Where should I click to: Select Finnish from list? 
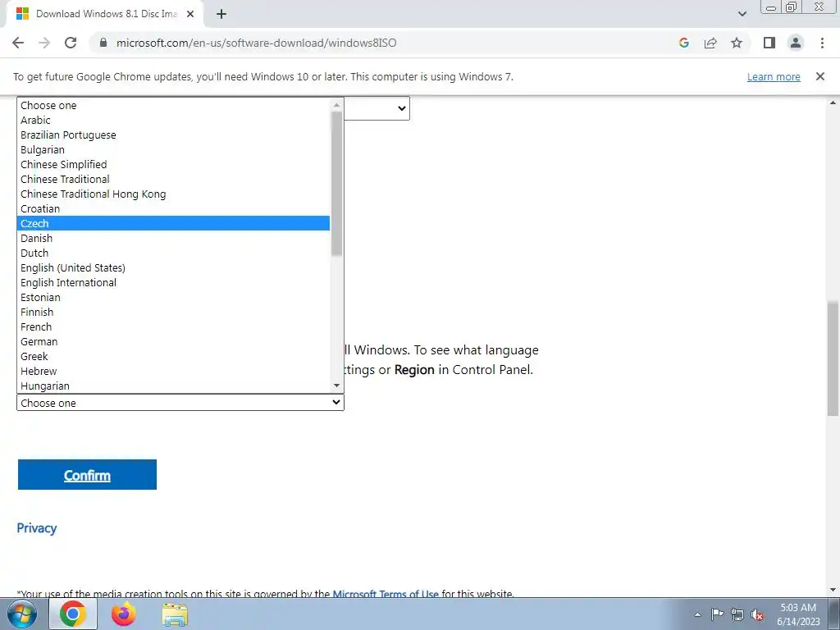[173, 312]
